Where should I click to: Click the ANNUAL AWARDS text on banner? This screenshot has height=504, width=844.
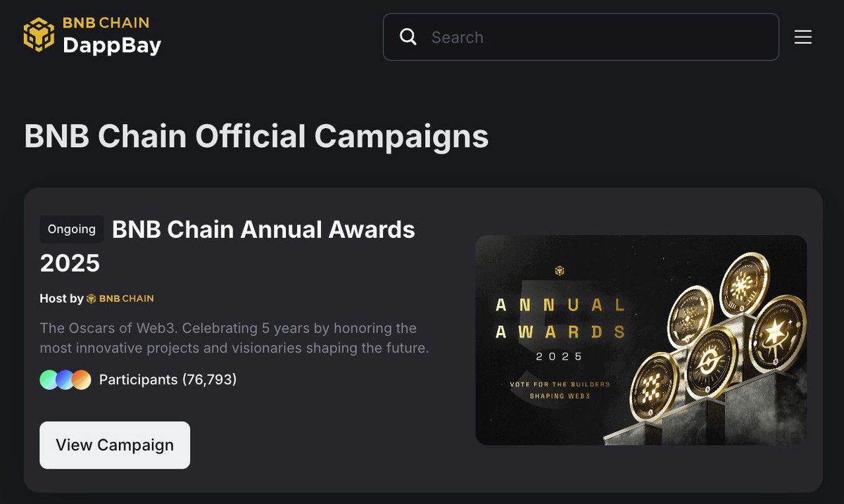(x=560, y=318)
